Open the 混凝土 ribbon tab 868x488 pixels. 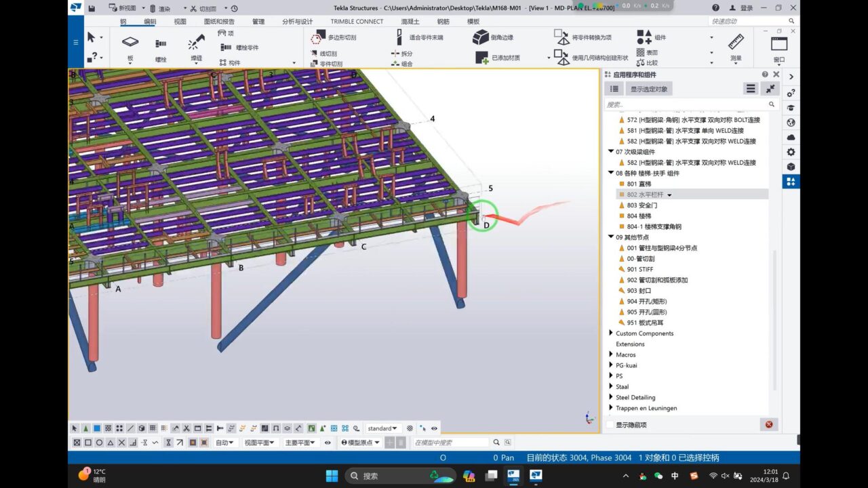click(410, 21)
